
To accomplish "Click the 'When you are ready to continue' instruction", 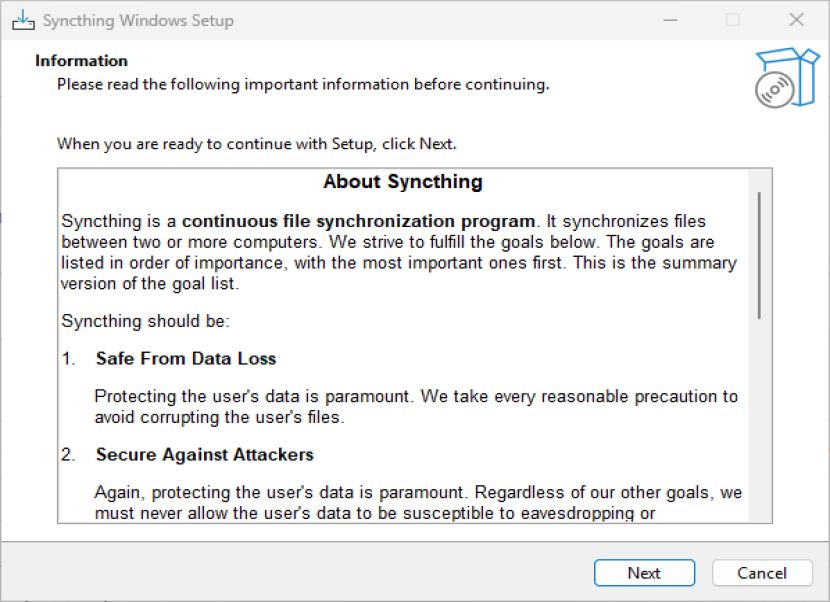I will pyautogui.click(x=257, y=144).
